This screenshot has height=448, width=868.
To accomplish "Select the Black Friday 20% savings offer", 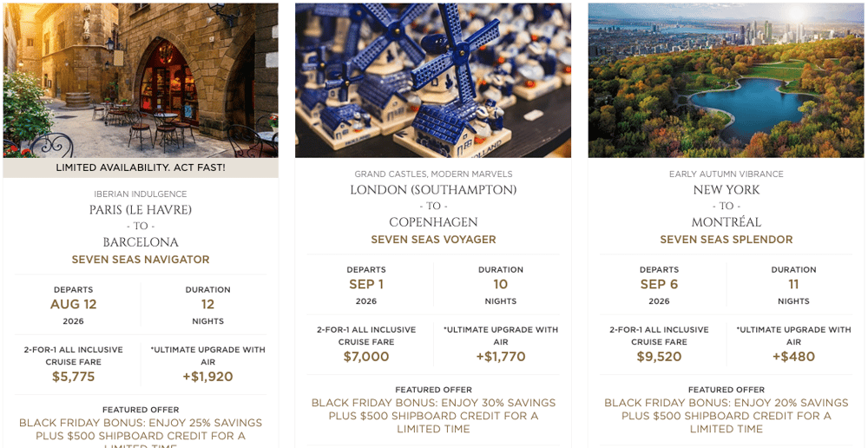I will tap(726, 416).
